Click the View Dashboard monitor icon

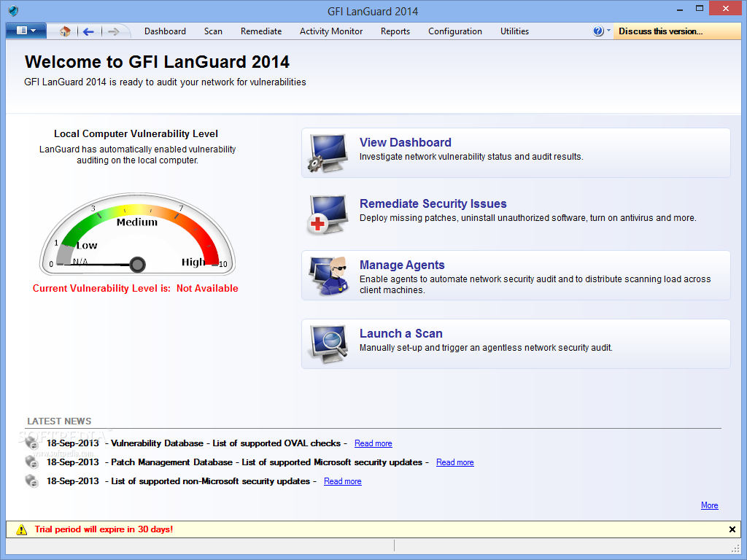[x=328, y=153]
